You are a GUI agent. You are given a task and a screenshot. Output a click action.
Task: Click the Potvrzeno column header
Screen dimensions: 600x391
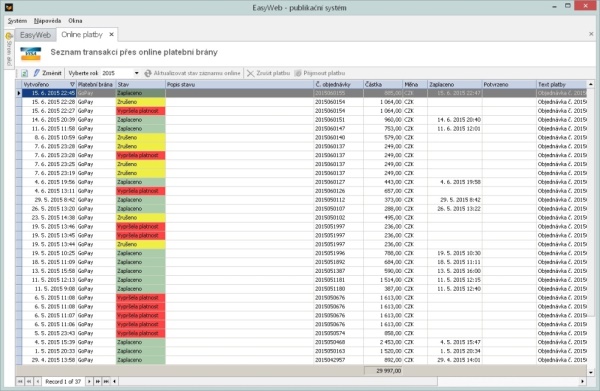[509, 84]
